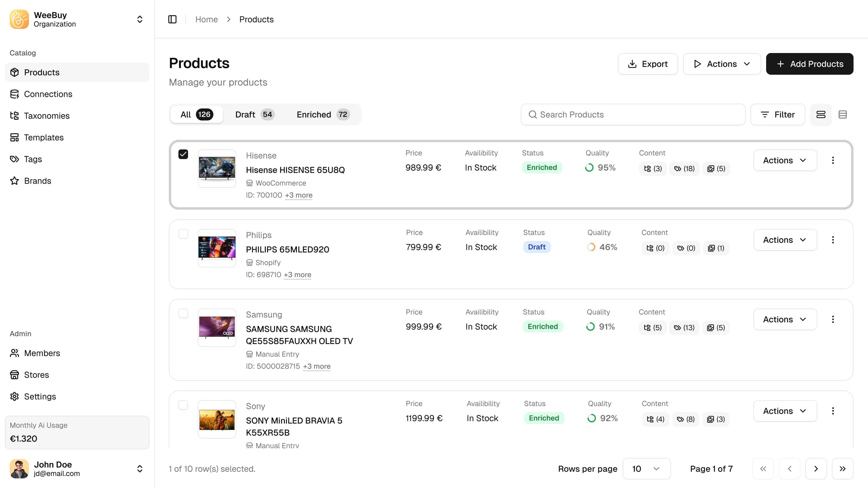
Task: Switch to compact table view layout
Action: tap(843, 114)
